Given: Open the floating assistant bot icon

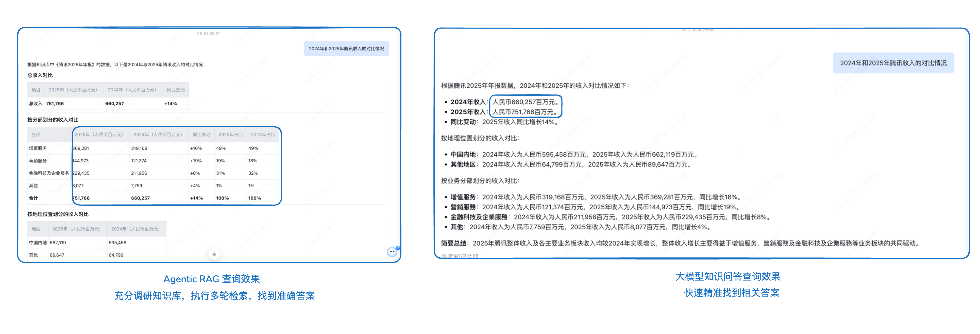Looking at the screenshot, I should click(x=392, y=251).
